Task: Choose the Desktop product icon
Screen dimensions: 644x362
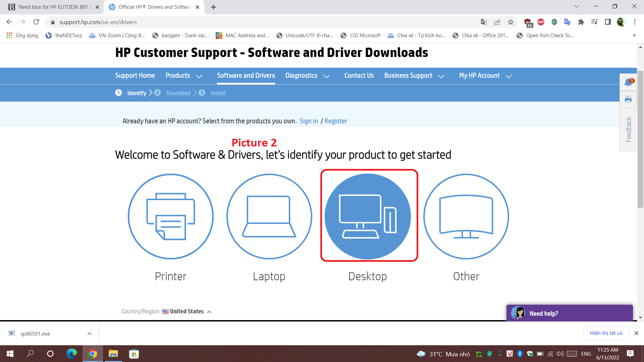Action: pos(368,217)
